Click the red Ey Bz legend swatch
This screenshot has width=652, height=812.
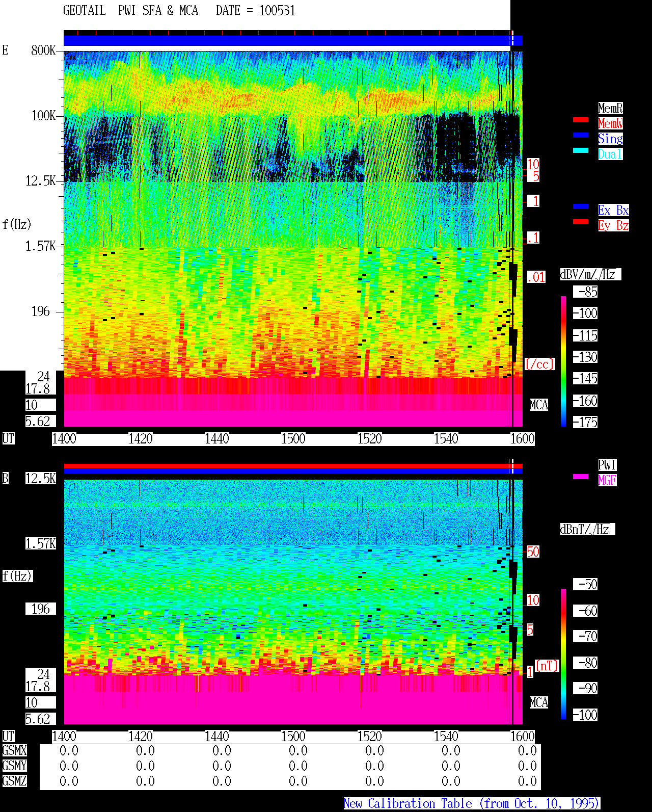(x=581, y=222)
